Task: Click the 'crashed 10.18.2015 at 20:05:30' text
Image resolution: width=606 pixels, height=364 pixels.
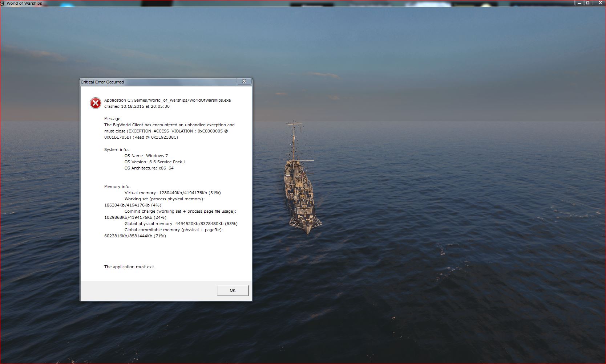Action: point(137,106)
